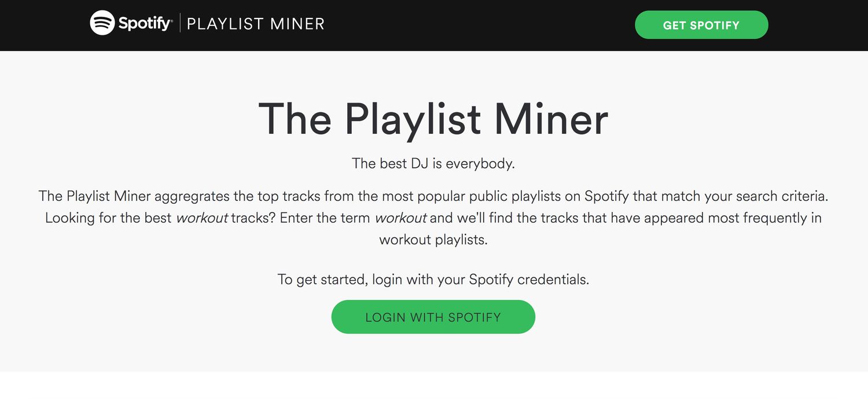The width and height of the screenshot is (868, 399).
Task: Click the tagline 'The best DJ is everybody'
Action: (433, 163)
